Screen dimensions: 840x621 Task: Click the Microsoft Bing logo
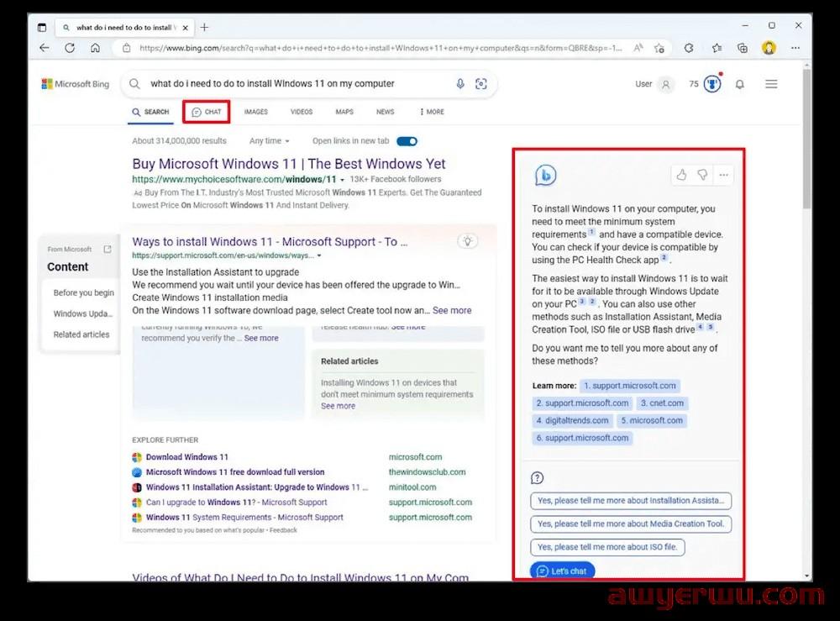76,84
